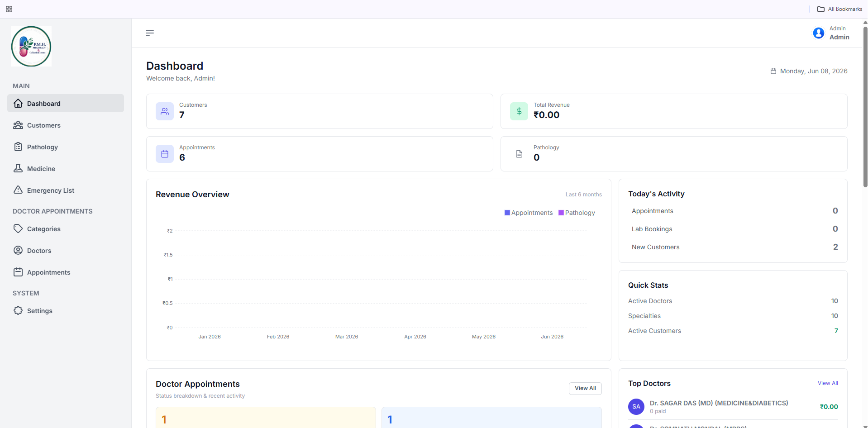
Task: Click Today's Activity Appointments row
Action: pos(733,211)
